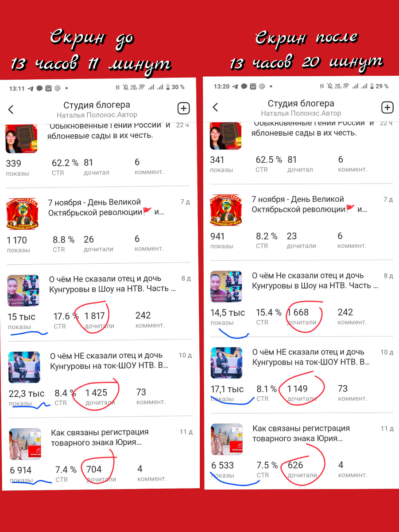This screenshot has height=532, width=399.
Task: Tap battery 30 % indicator in left status bar
Action: pyautogui.click(x=176, y=87)
